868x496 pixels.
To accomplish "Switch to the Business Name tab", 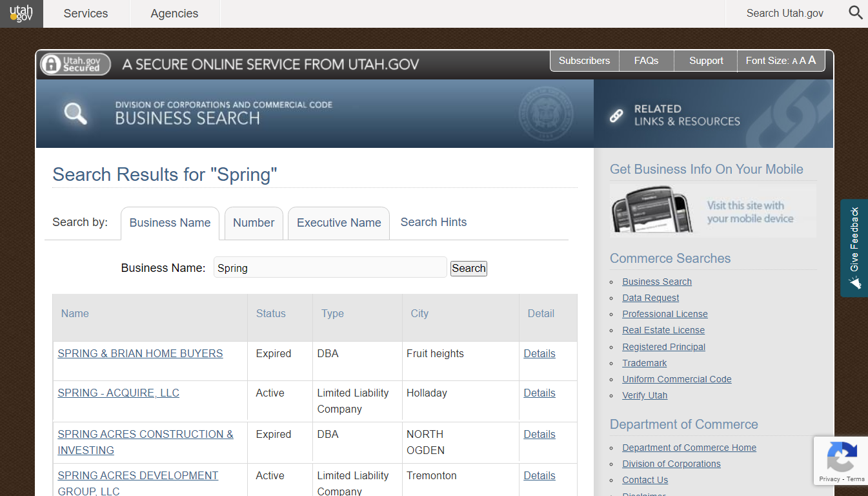I will click(x=170, y=223).
